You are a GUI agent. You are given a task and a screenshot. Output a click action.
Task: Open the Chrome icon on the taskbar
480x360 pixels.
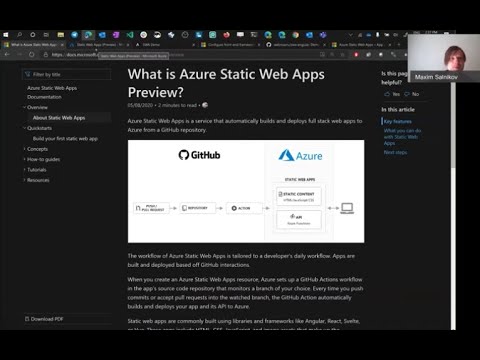tap(295, 35)
